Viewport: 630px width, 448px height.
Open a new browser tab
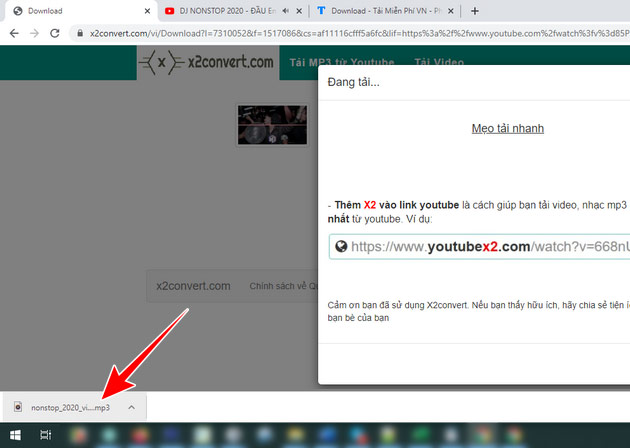tap(475, 11)
